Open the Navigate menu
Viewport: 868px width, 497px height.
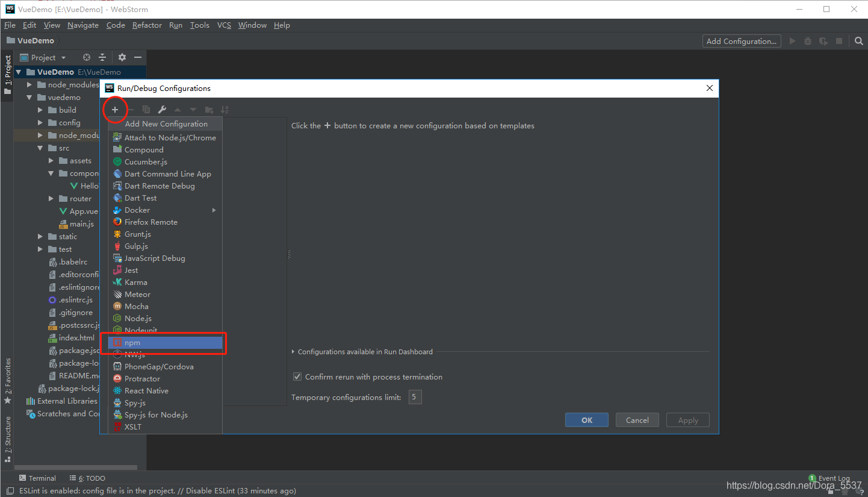(83, 25)
